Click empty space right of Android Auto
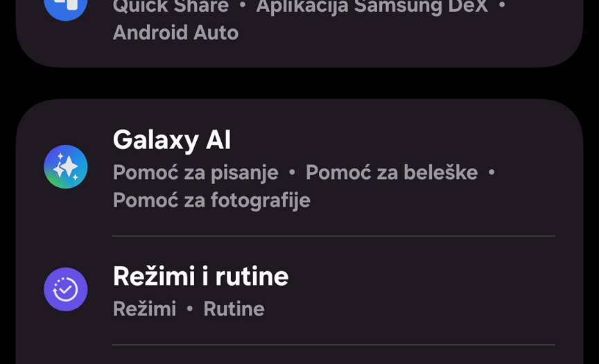This screenshot has height=364, width=599. pos(402,33)
